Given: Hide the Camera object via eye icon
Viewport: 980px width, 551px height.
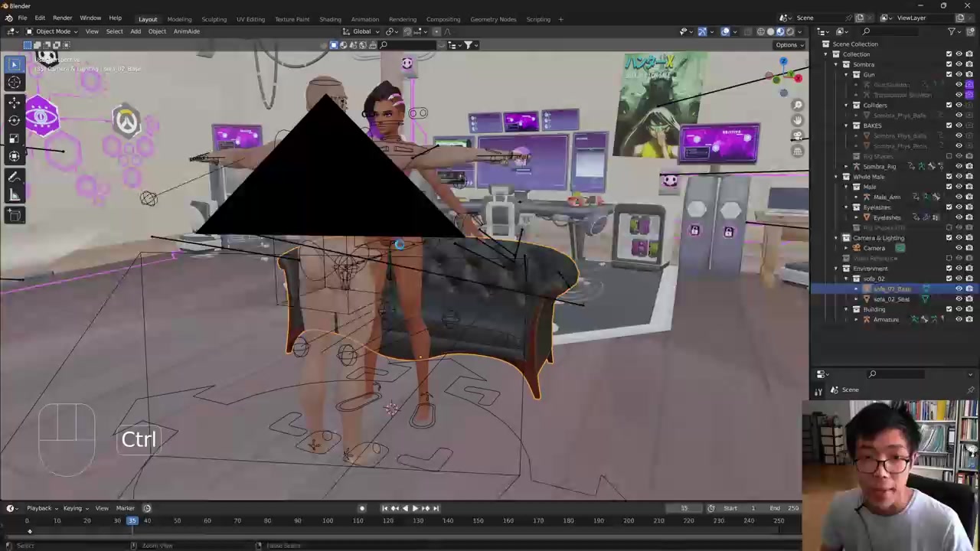Looking at the screenshot, I should click(959, 248).
